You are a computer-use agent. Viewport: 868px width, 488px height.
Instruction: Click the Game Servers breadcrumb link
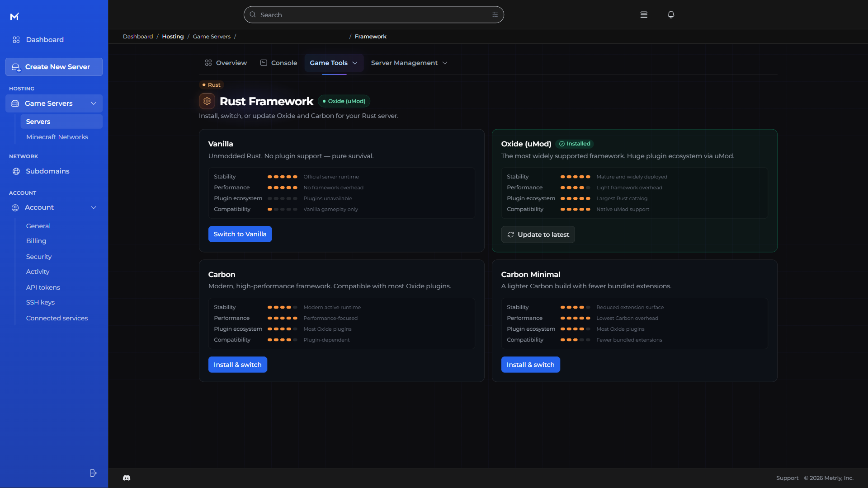pos(212,37)
